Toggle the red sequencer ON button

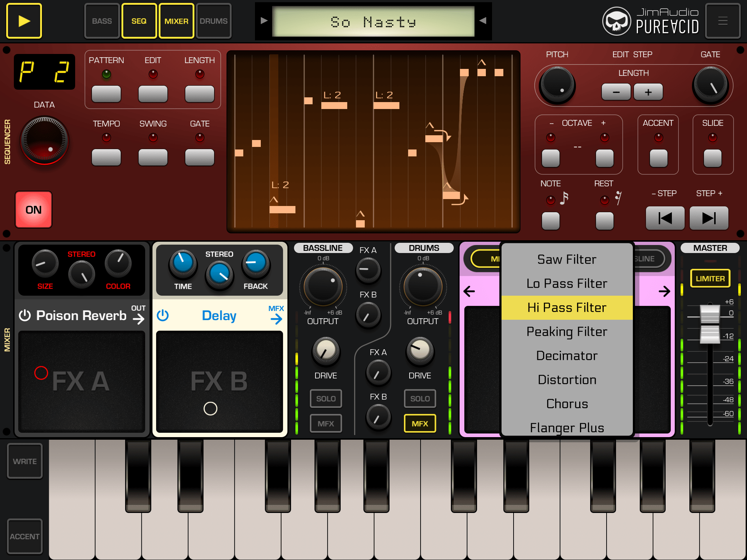tap(34, 210)
